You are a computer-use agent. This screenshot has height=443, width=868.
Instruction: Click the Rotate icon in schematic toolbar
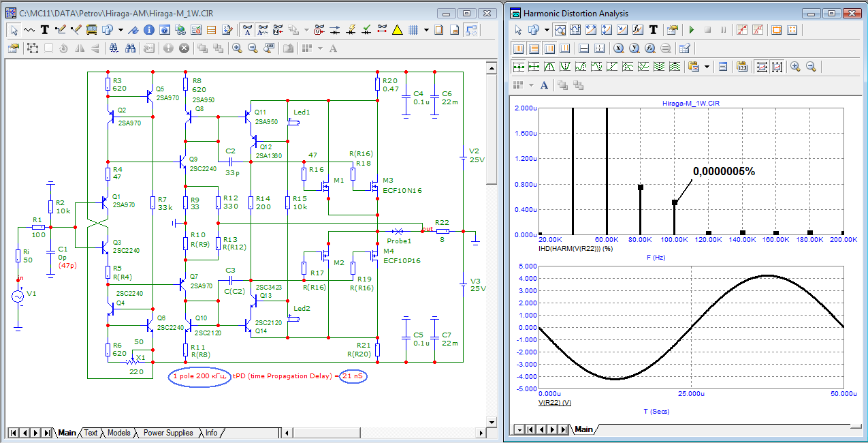coord(63,48)
